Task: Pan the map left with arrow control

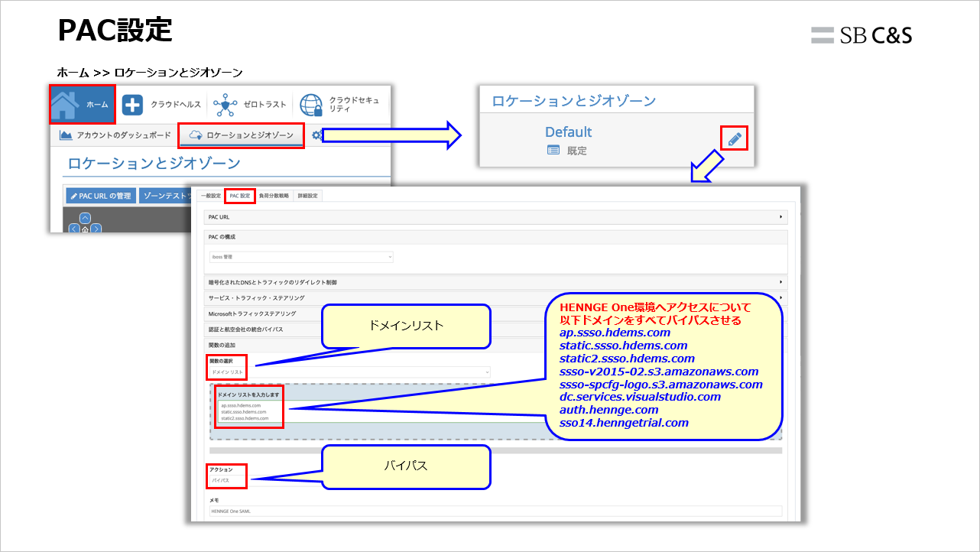Action: coord(74,228)
